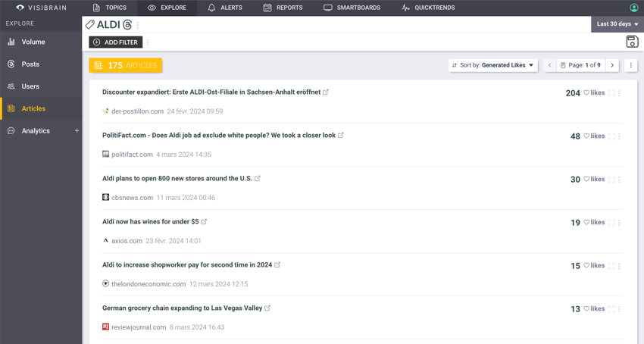The height and width of the screenshot is (344, 644).
Task: Open the ALDI topic options menu
Action: click(x=138, y=25)
